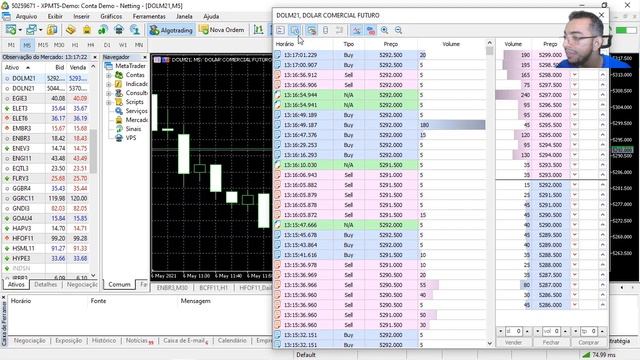Open the Ferramentas menu

pyautogui.click(x=149, y=16)
